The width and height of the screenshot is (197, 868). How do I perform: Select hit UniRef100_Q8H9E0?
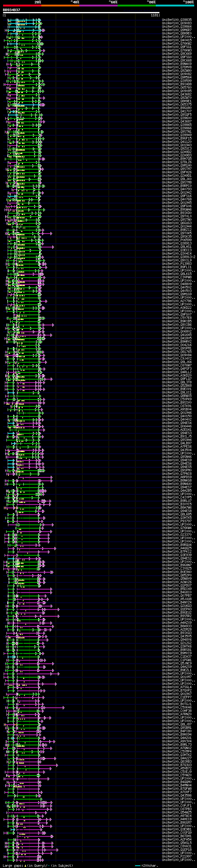[x=177, y=33]
